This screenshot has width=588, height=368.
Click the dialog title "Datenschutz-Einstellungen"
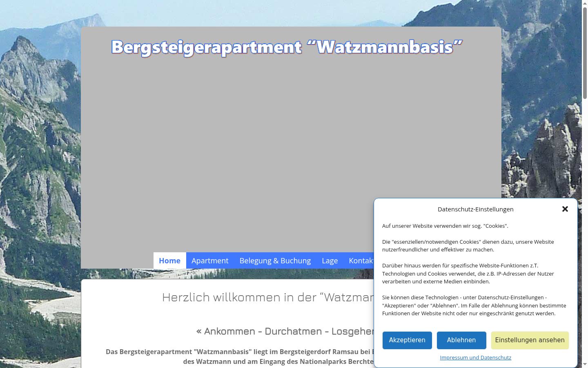point(475,209)
